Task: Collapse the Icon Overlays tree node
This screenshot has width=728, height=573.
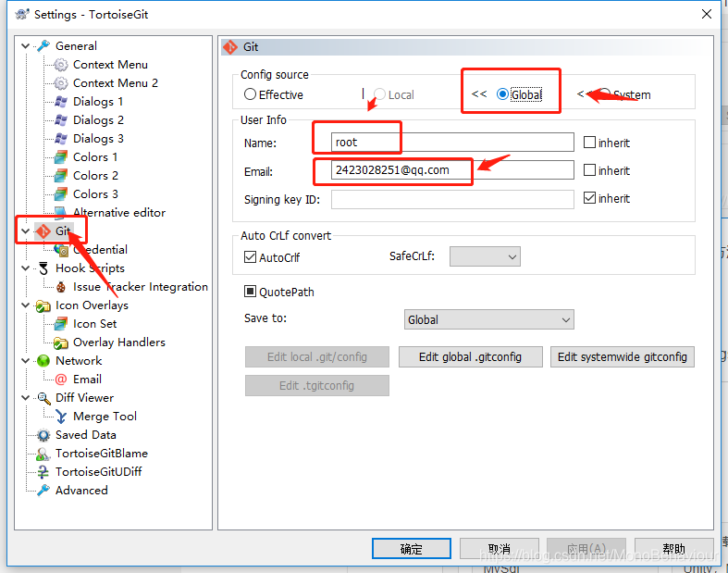Action: (x=26, y=305)
